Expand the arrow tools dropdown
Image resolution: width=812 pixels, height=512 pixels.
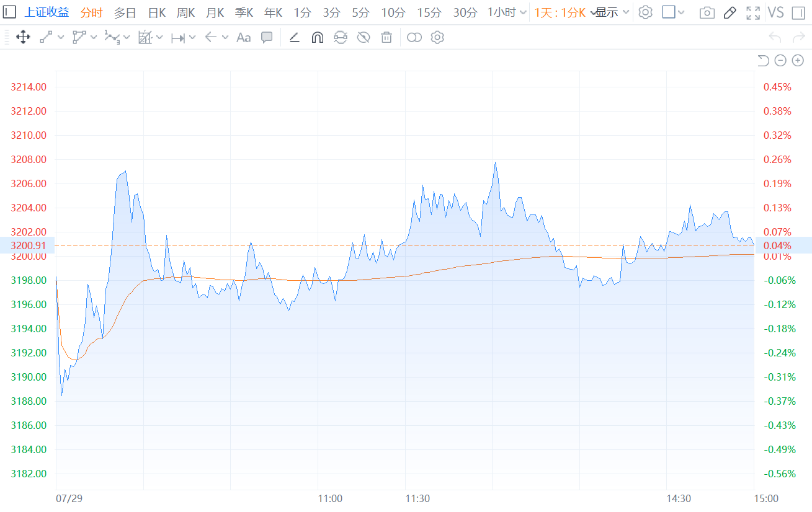pyautogui.click(x=225, y=38)
